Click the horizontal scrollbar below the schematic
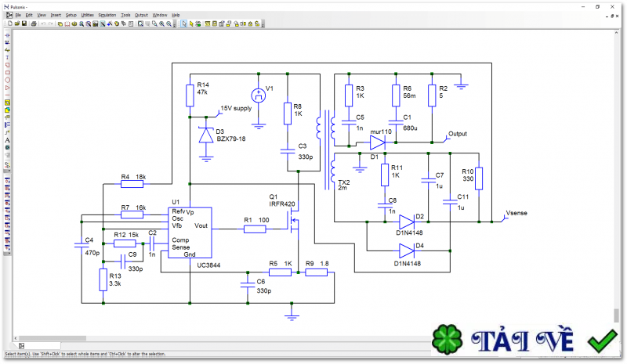Viewport: 627px width, 364px height. [235, 345]
